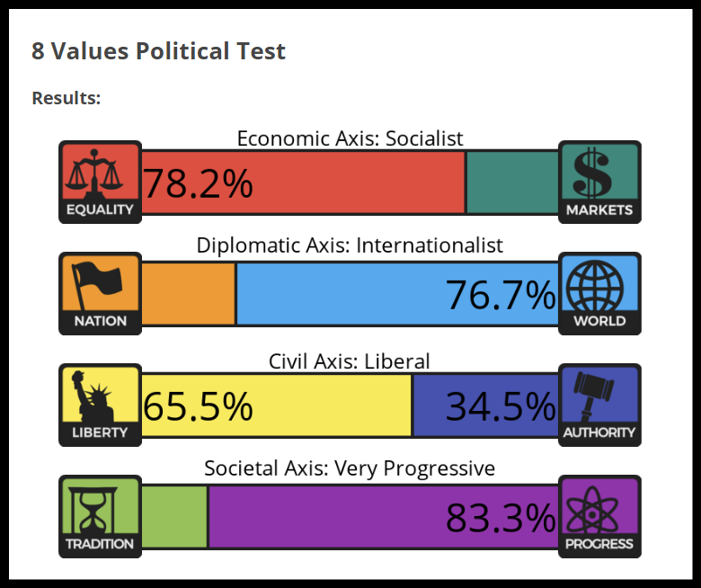Click the orange nation bar segment

click(189, 294)
